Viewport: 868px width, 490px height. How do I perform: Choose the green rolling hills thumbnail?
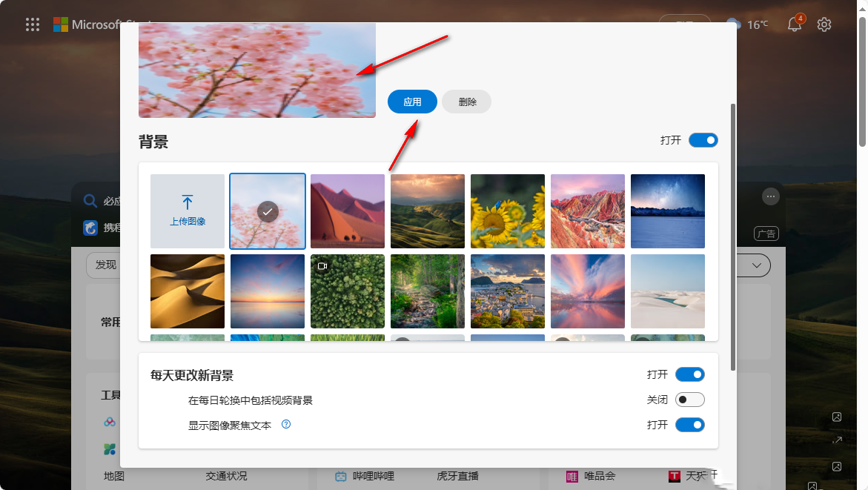[428, 211]
